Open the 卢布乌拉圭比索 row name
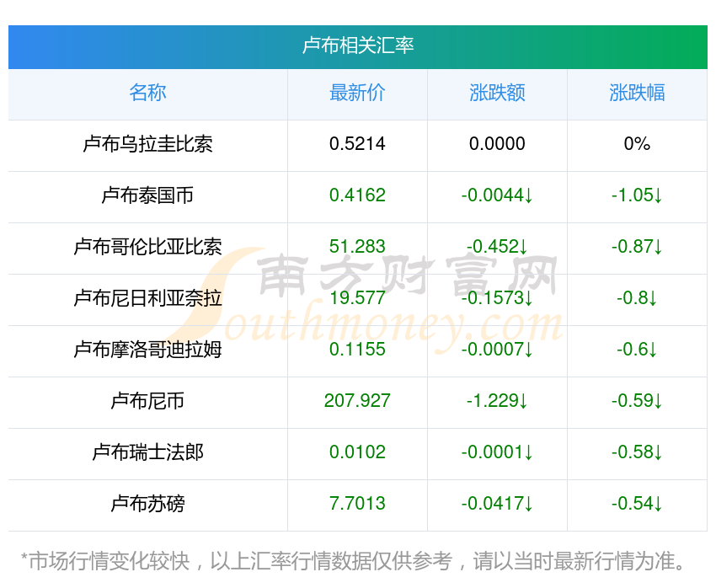Viewport: 716px width, 588px height. tap(147, 144)
